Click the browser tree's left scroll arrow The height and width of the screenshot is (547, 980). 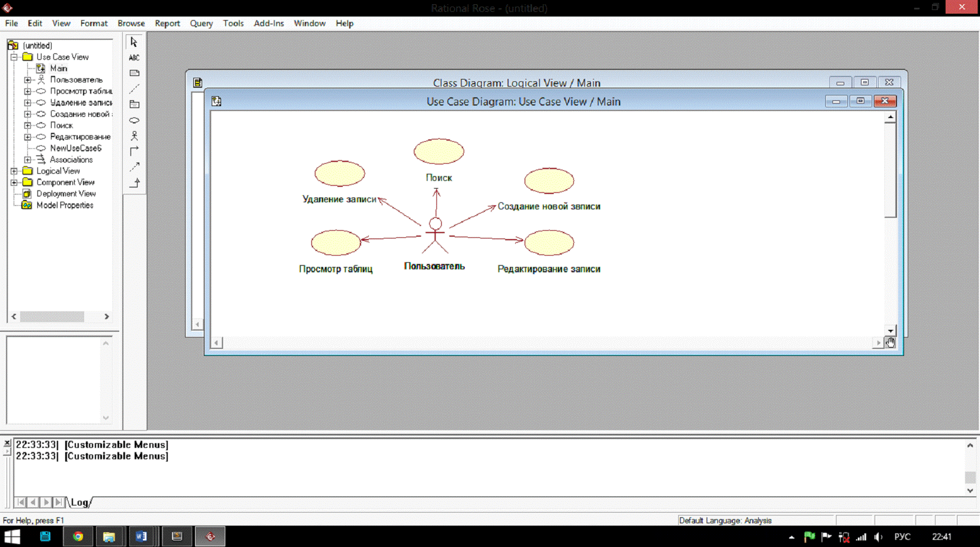tap(14, 317)
